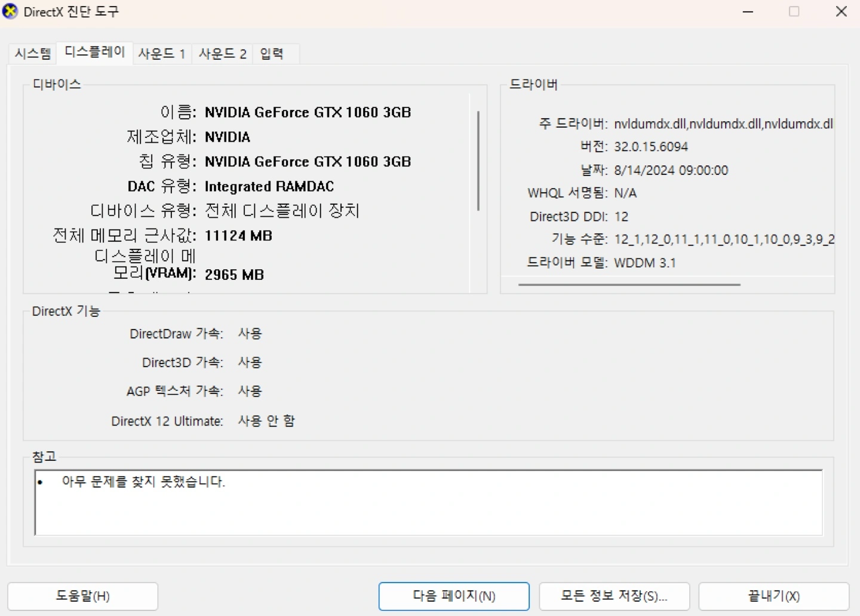Click the 도움말(H) button
The height and width of the screenshot is (616, 860).
pos(83,596)
